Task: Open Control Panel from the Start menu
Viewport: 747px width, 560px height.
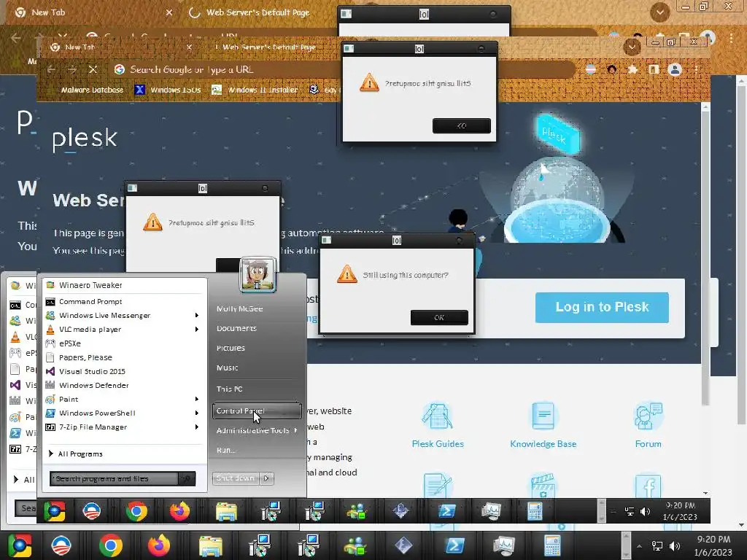Action: click(x=256, y=411)
